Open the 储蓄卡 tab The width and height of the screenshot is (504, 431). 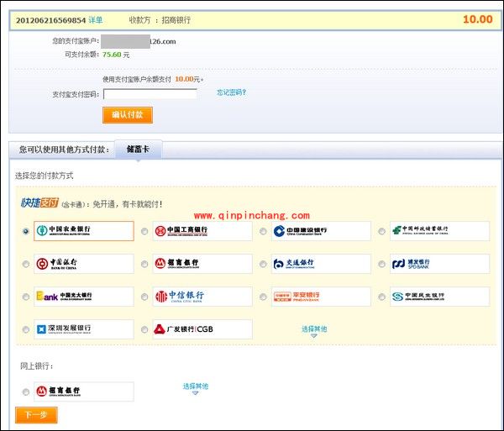click(x=138, y=150)
